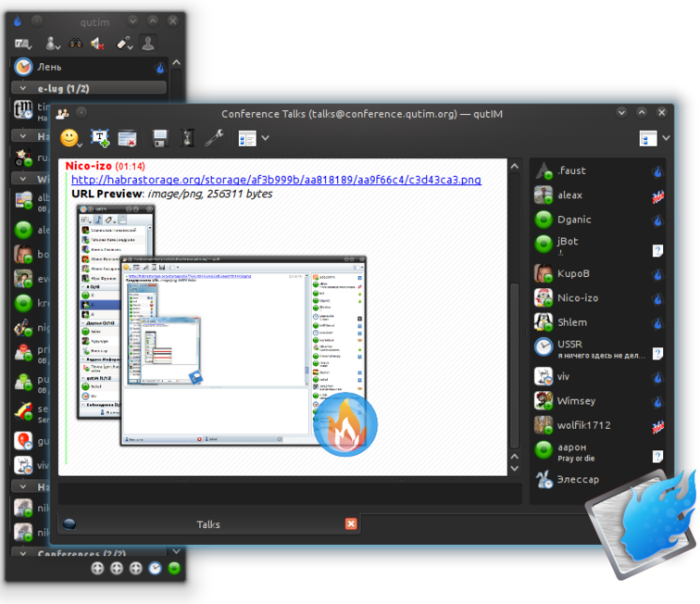This screenshot has width=700, height=604.
Task: Click the flame icon in qutim title bar
Action: click(x=18, y=21)
